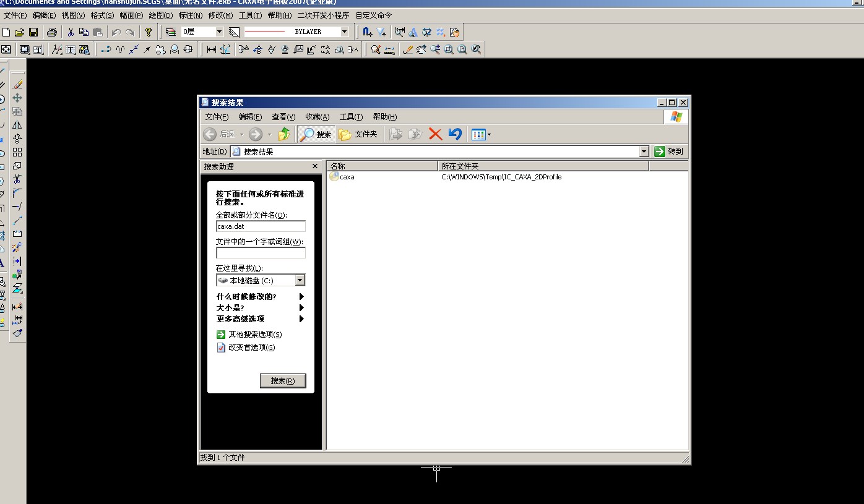This screenshot has height=504, width=864.
Task: Open a file via CAXA toolbar
Action: pyautogui.click(x=19, y=32)
